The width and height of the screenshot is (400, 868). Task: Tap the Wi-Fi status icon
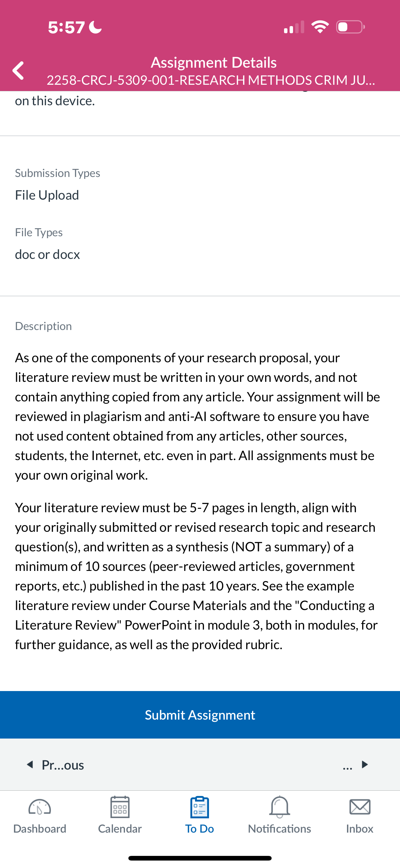pyautogui.click(x=320, y=27)
